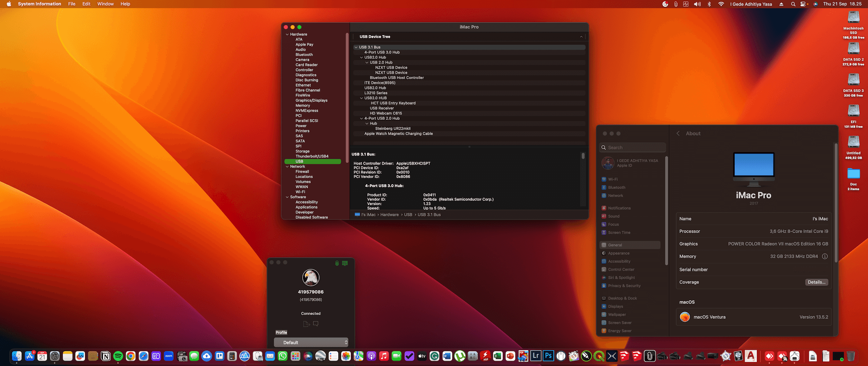The height and width of the screenshot is (366, 868).
Task: Click the date and time in menu bar
Action: tap(842, 4)
